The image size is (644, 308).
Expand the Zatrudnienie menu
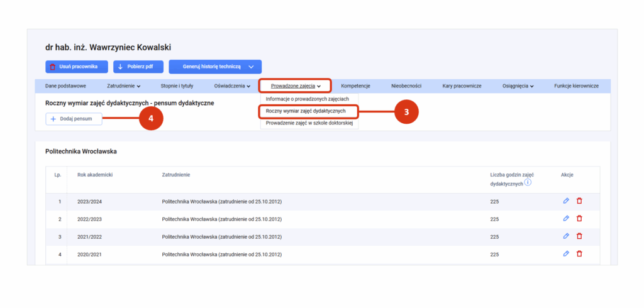tap(124, 86)
